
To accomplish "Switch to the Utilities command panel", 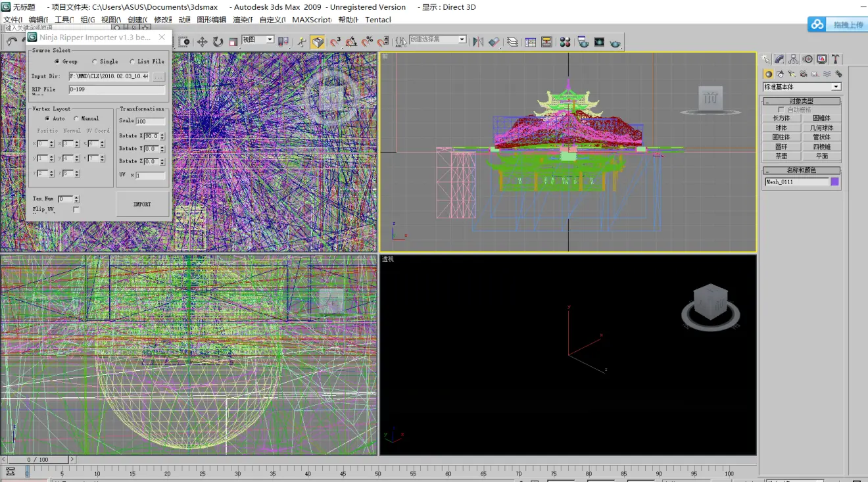I will [836, 59].
